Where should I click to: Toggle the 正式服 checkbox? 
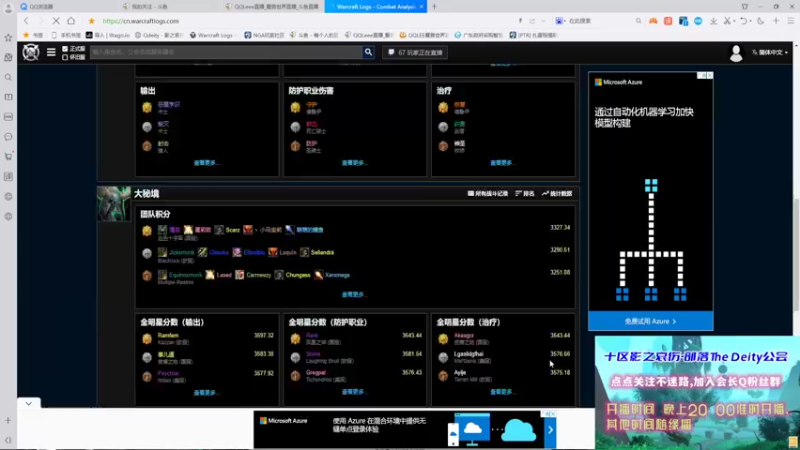65,49
